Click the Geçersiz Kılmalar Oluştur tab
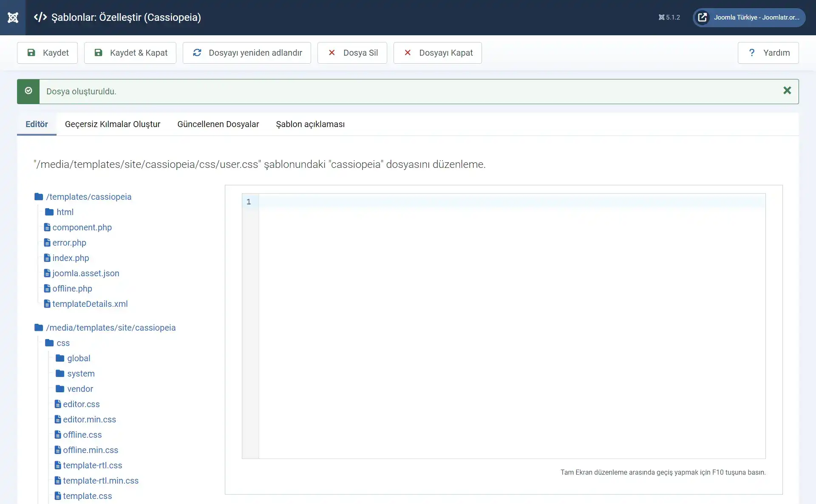 point(112,124)
